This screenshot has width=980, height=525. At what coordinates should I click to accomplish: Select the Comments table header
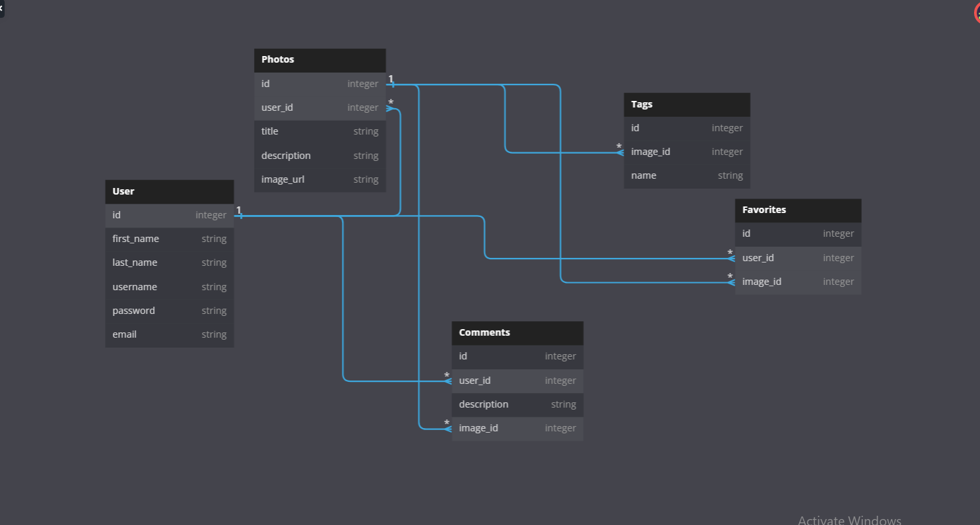(517, 332)
